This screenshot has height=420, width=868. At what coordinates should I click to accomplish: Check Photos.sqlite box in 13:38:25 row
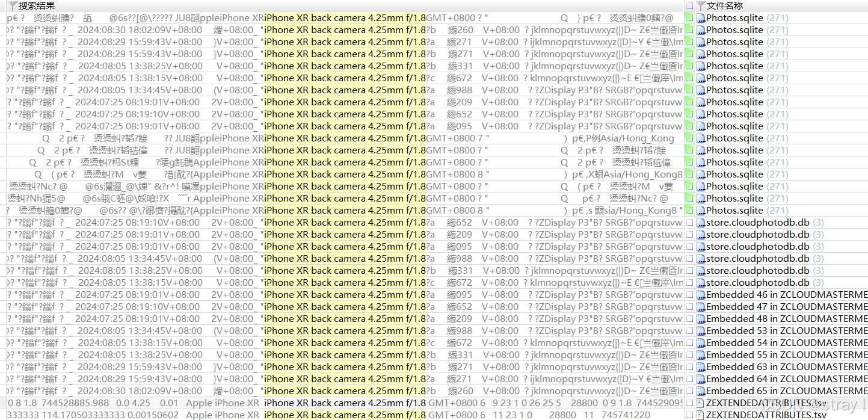pos(689,66)
